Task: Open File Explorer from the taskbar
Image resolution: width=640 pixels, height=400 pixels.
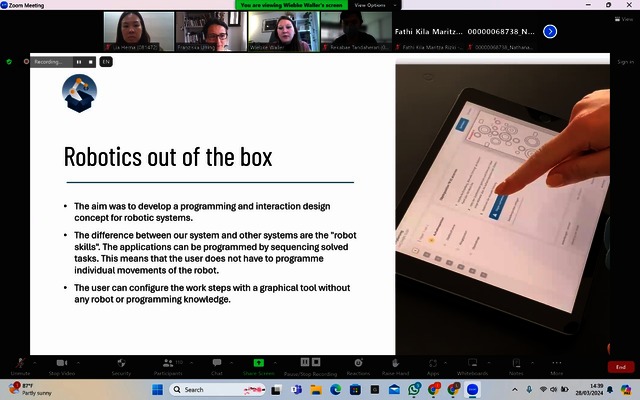Action: pyautogui.click(x=316, y=390)
